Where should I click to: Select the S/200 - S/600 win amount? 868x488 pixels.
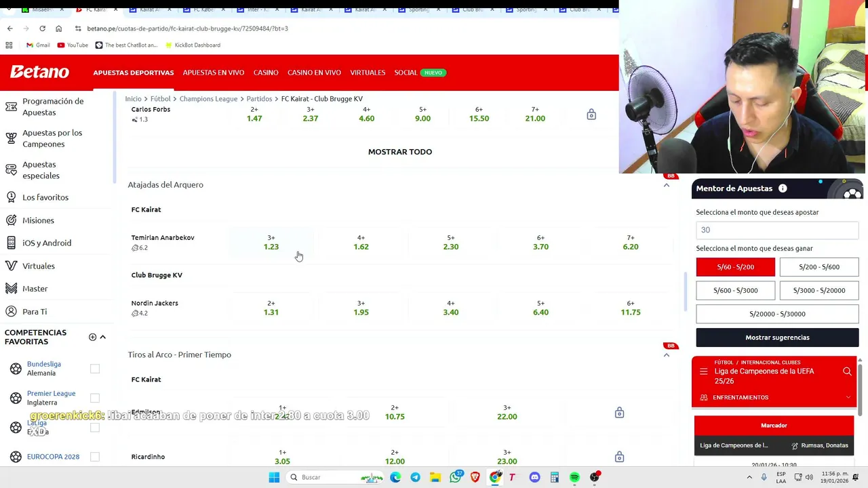819,267
